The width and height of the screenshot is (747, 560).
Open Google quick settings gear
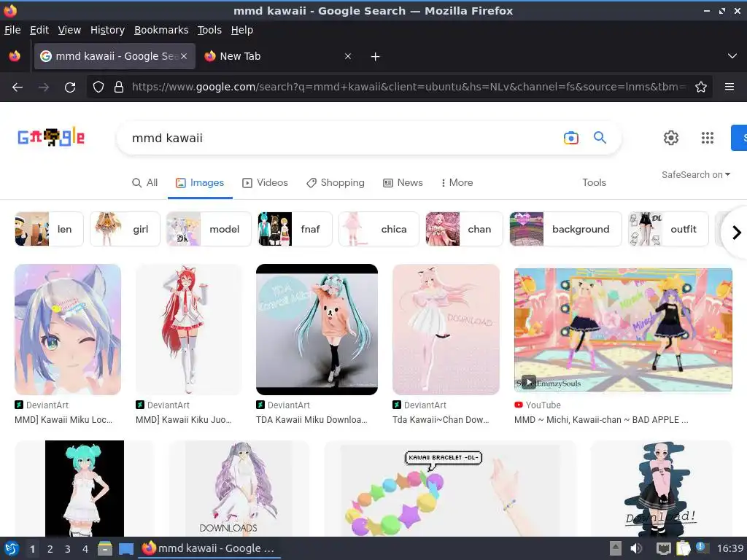pos(671,138)
